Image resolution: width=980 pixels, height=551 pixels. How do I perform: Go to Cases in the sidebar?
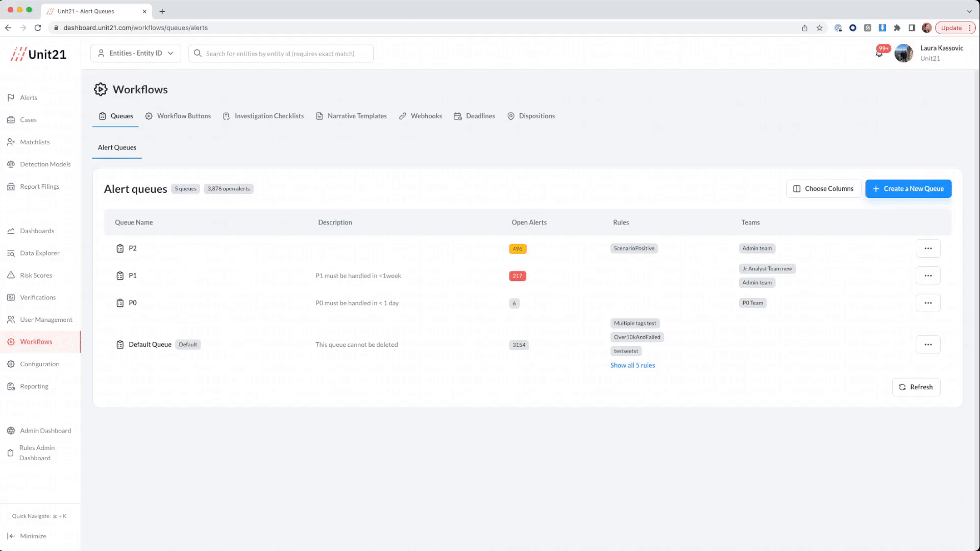tap(28, 120)
